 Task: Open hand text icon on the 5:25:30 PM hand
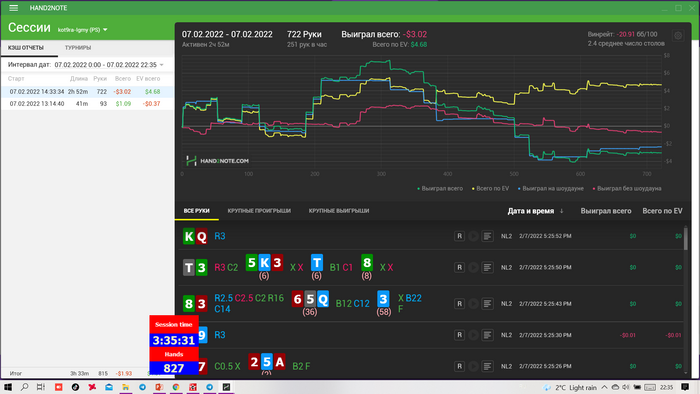(488, 335)
